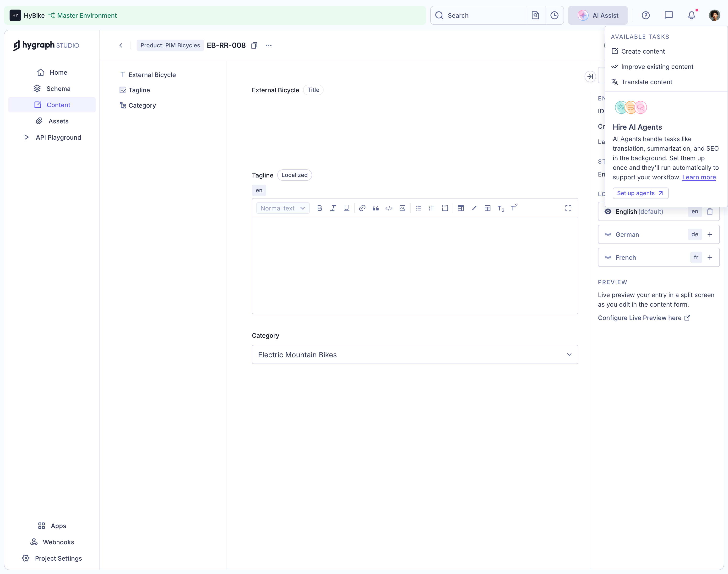Open the help question mark icon
Screen dimensions: 728x574
click(645, 16)
